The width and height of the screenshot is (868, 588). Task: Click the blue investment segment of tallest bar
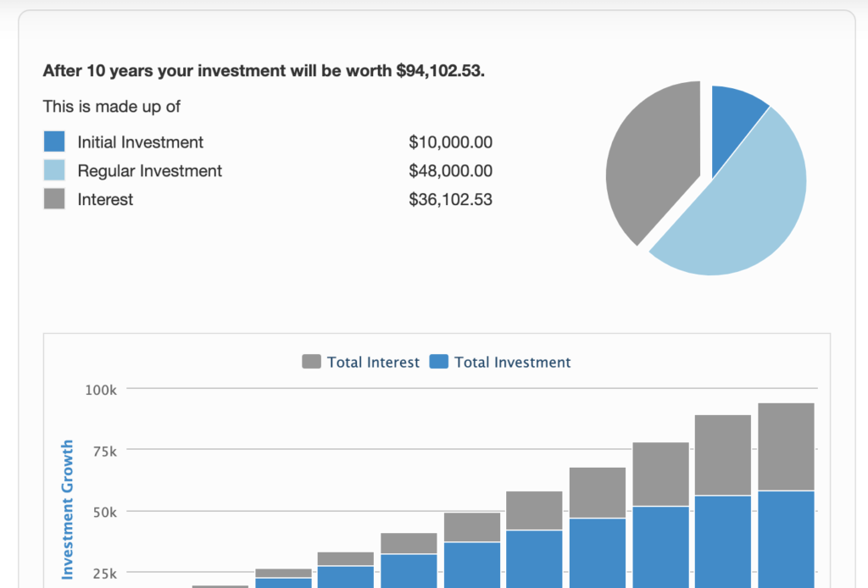pyautogui.click(x=786, y=538)
